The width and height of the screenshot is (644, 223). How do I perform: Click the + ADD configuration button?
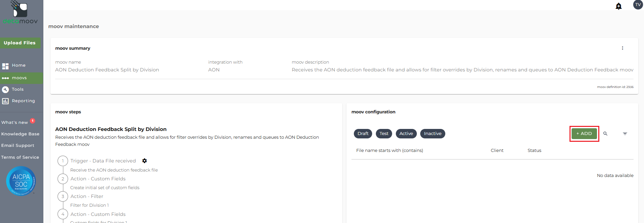584,134
